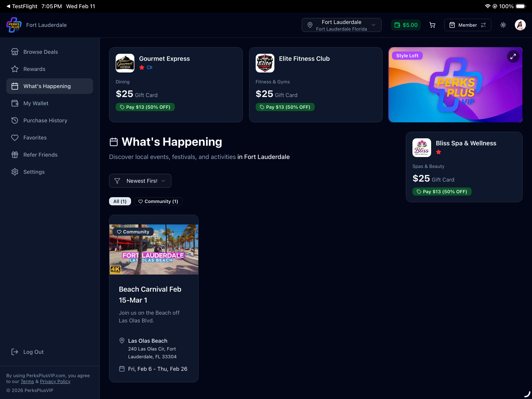Click the Log Out arrow icon

tap(15, 352)
